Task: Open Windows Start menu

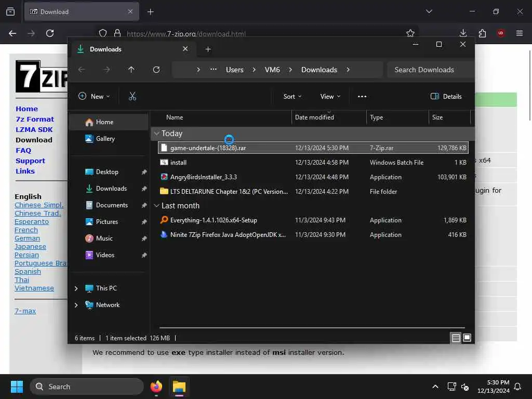Action: pos(17,387)
